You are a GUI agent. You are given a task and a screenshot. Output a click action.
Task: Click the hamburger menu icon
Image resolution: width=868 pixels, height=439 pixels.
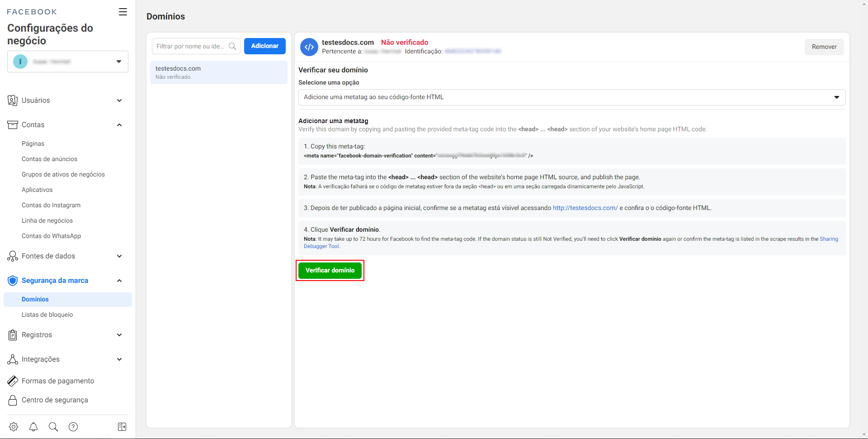[x=123, y=12]
